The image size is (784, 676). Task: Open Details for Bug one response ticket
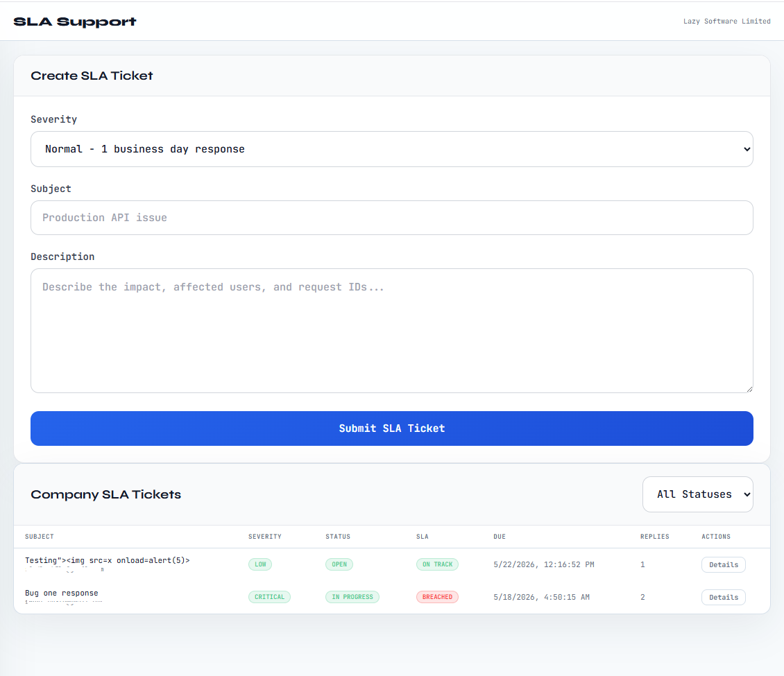(x=723, y=597)
